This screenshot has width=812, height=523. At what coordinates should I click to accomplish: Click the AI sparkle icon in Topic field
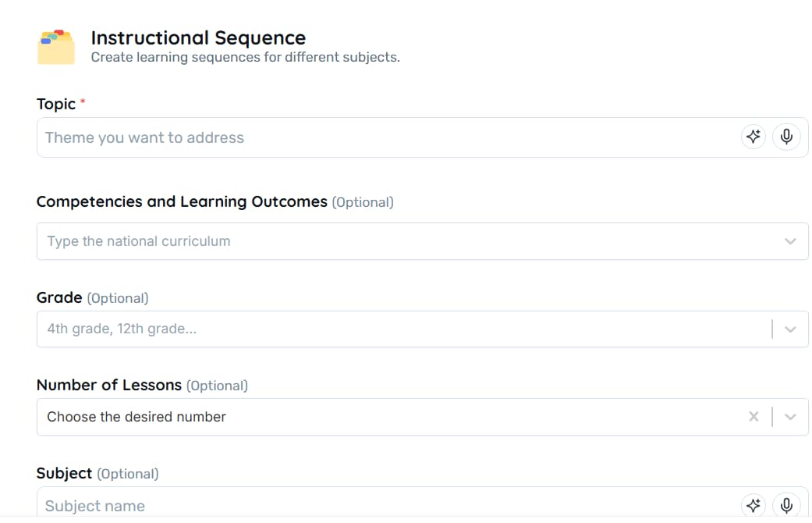(x=753, y=137)
